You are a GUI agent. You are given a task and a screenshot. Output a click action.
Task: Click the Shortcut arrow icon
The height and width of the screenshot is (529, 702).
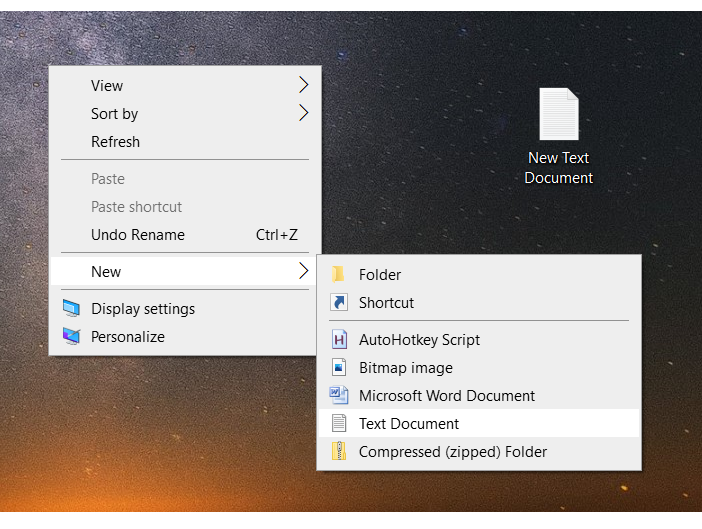pos(339,303)
